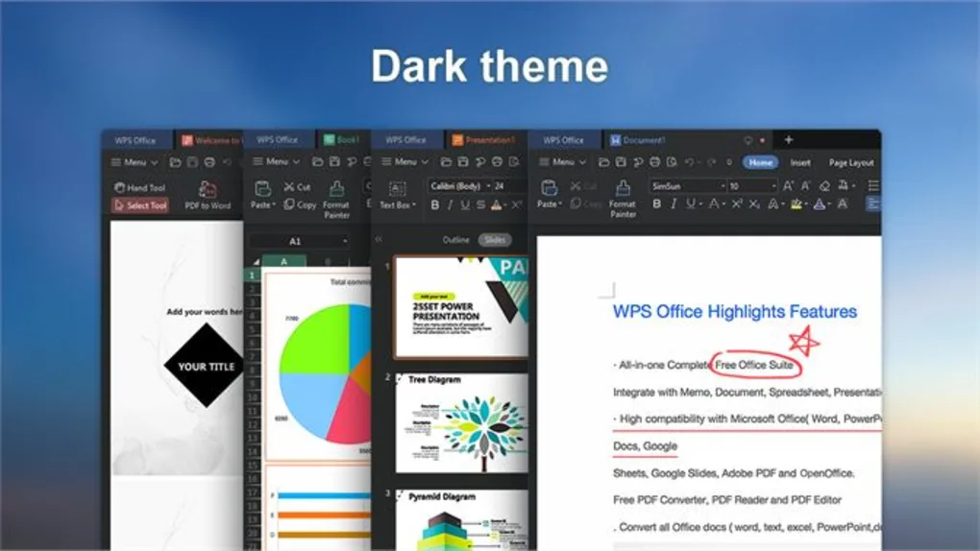Enable the Select Tool in PDF viewer
The height and width of the screenshot is (551, 980).
click(x=140, y=205)
